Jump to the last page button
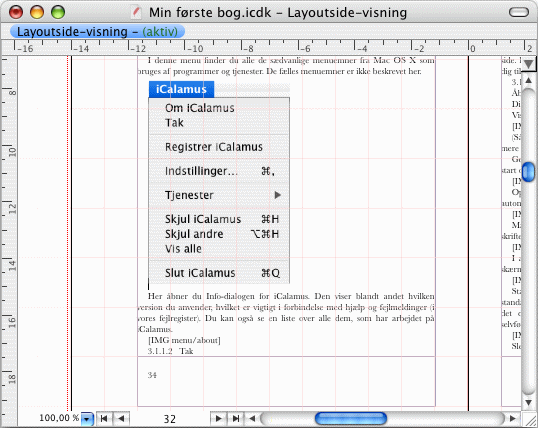538x428 pixels. point(235,418)
